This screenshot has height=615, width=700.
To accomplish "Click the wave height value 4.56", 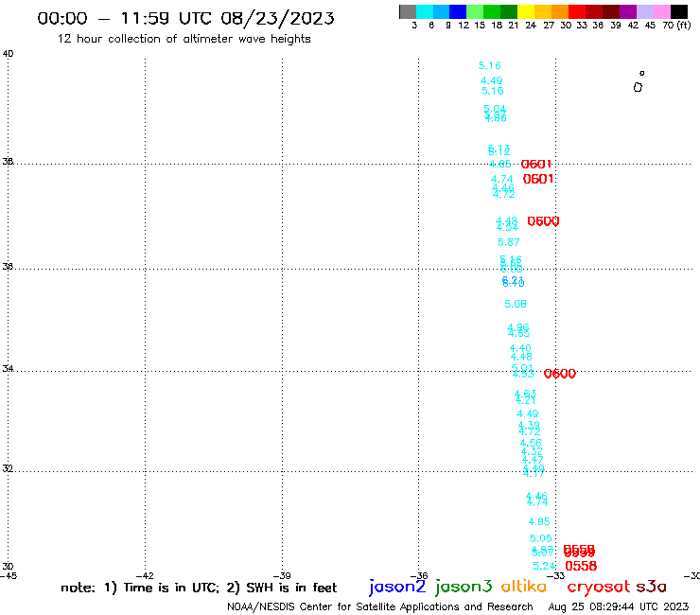I will tap(531, 443).
